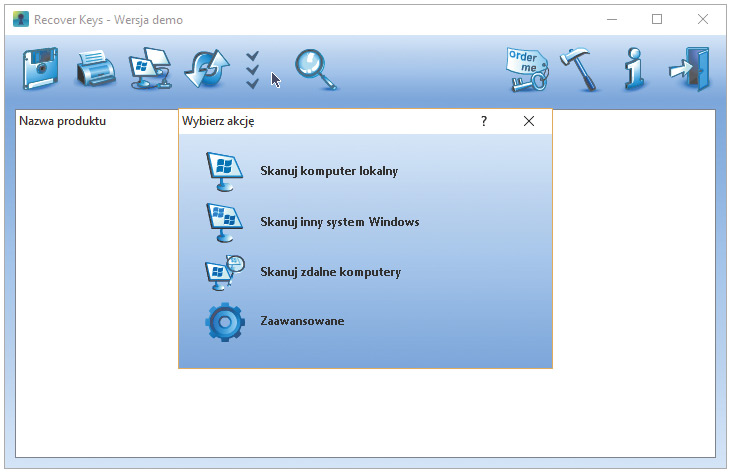
Task: Open settings with the hammer icon
Action: point(580,68)
